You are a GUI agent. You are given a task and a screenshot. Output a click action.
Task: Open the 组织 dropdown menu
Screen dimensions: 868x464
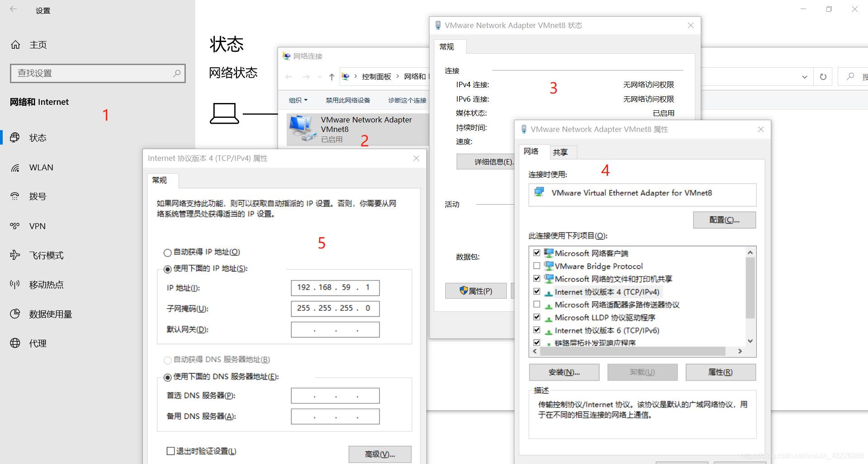pyautogui.click(x=298, y=100)
